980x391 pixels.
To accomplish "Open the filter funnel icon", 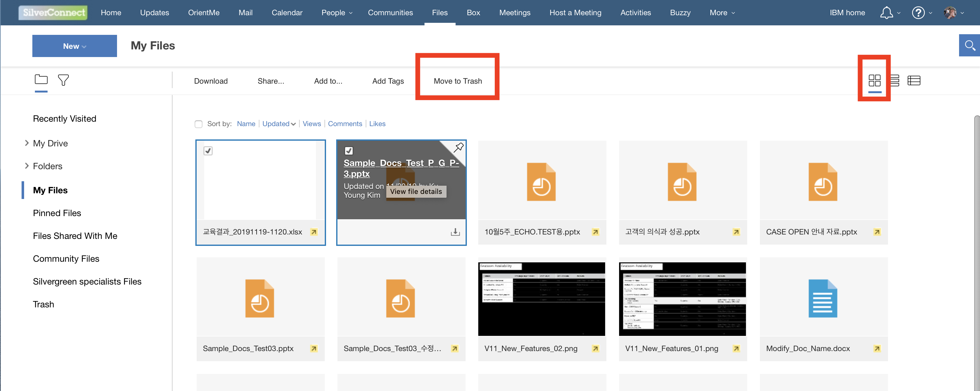I will 63,80.
